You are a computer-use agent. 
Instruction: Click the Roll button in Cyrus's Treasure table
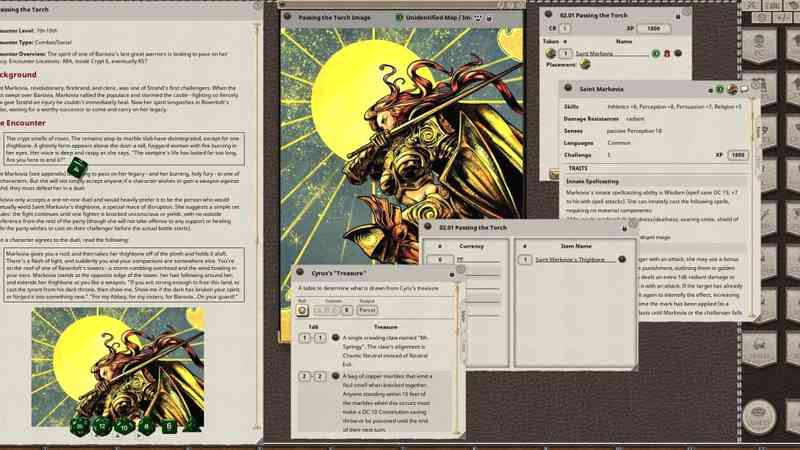pos(303,310)
